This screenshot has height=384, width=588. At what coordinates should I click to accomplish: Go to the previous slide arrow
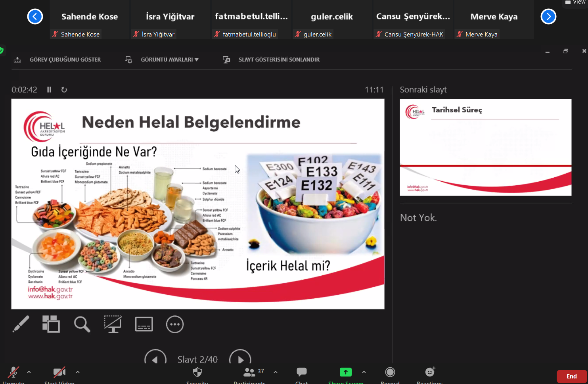155,359
